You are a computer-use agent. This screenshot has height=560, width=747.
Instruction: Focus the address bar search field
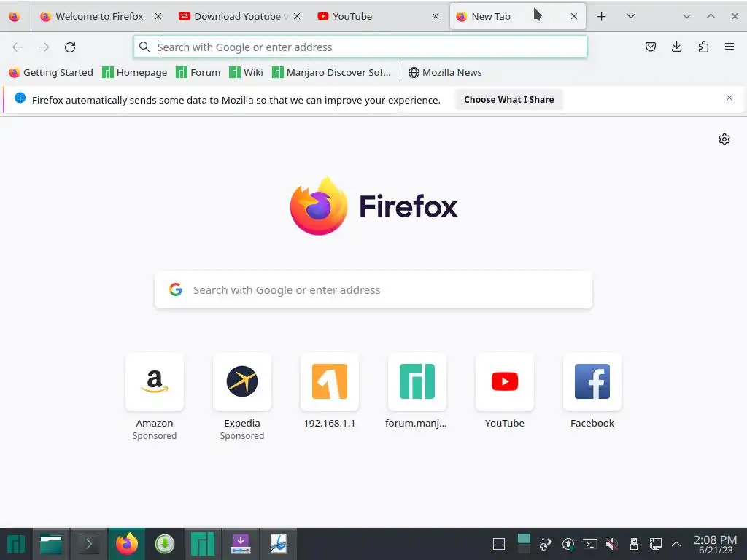pos(360,47)
